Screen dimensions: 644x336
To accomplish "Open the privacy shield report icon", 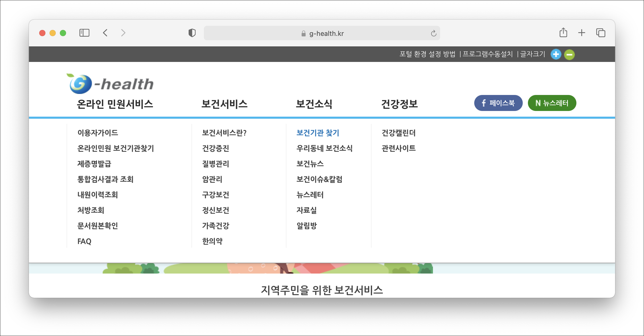I will pyautogui.click(x=192, y=33).
